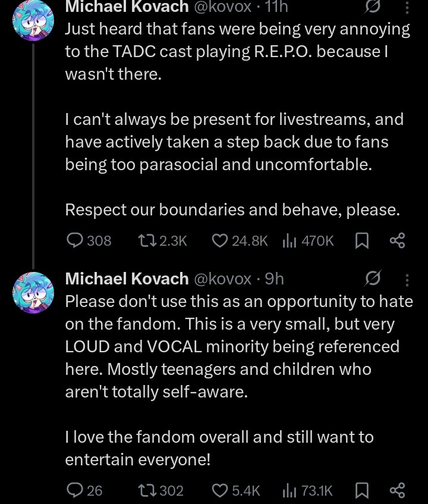Open Michael Kovach profile from second tweet name
The image size is (428, 504).
(127, 278)
